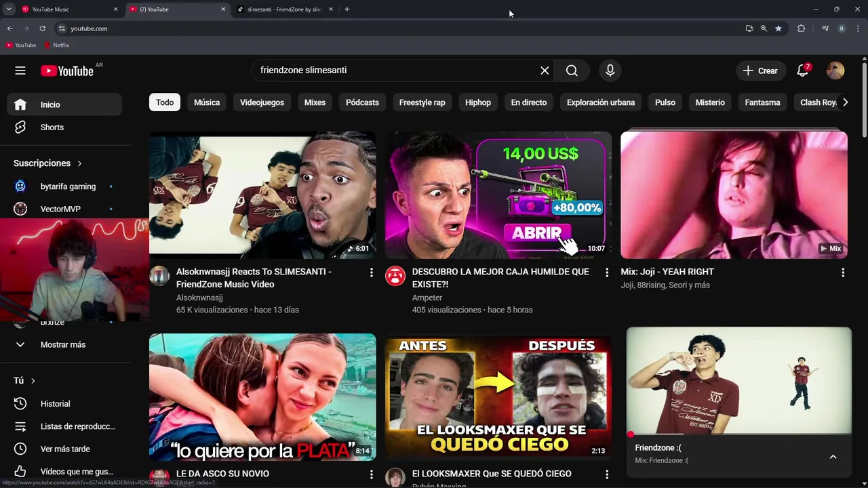
Task: Expand Suscripciones section chevron
Action: (79, 163)
